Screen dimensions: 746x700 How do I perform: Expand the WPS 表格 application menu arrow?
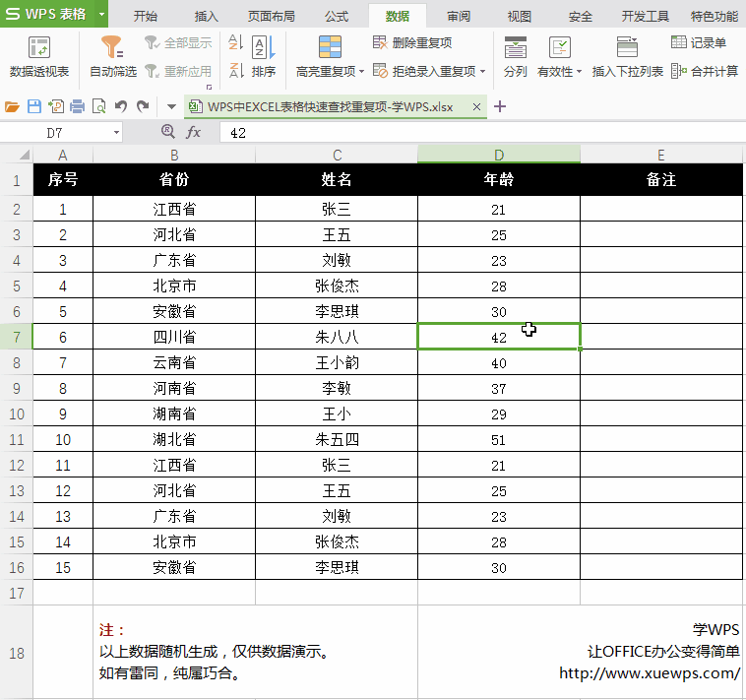pos(101,15)
